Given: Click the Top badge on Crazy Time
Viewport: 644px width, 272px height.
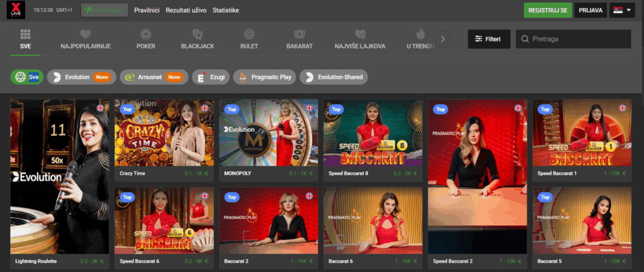Looking at the screenshot, I should (127, 109).
